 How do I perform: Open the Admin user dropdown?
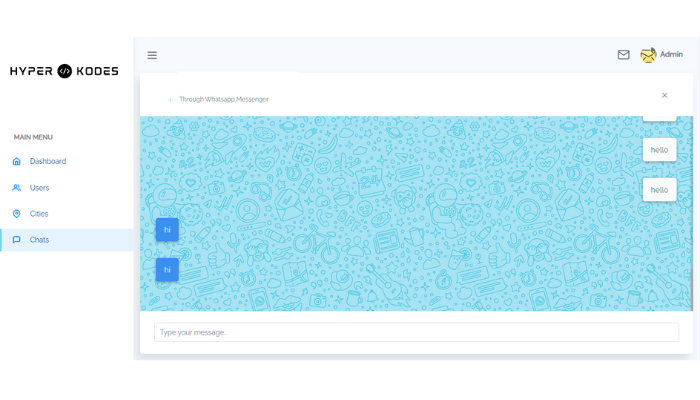click(x=671, y=54)
